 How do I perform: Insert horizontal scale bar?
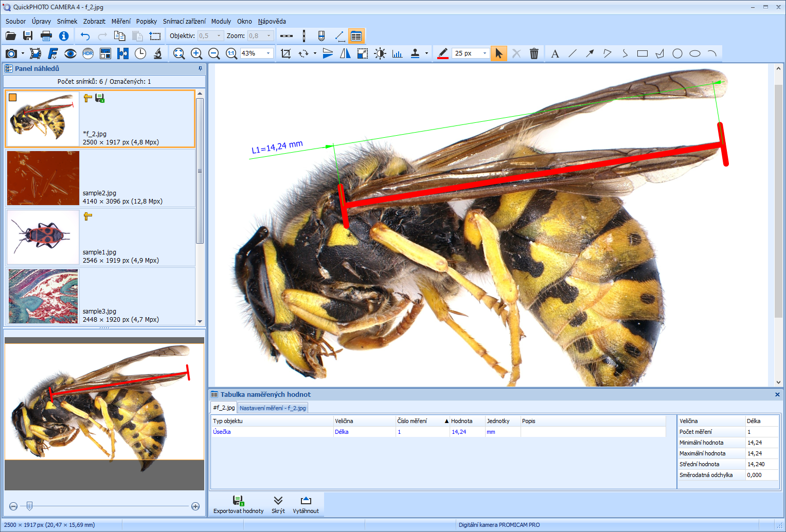(287, 36)
